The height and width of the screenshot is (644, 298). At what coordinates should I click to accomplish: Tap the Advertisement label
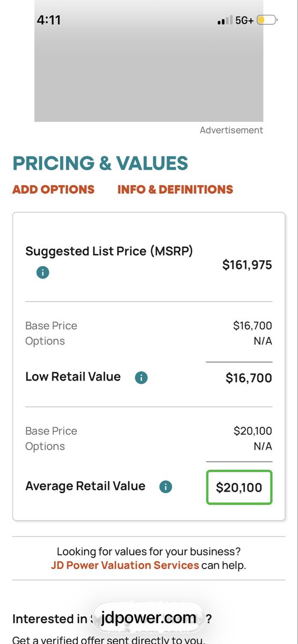(231, 130)
